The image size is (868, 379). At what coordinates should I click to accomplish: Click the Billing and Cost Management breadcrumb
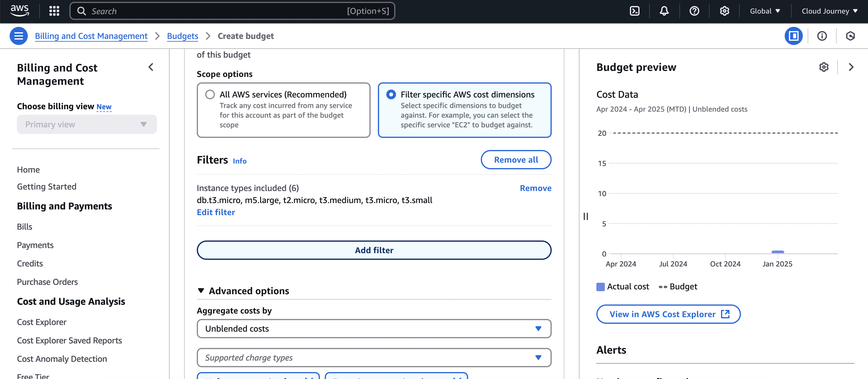[91, 36]
